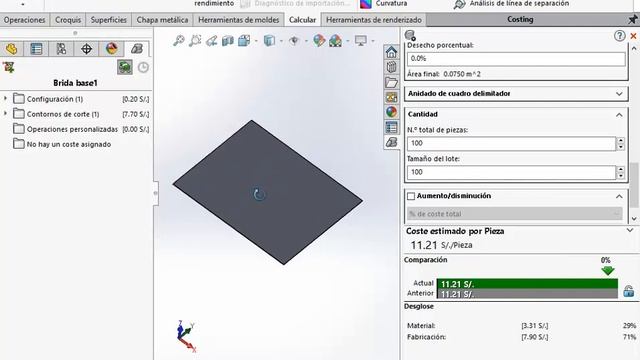Open the View Orientation dropdown arrow

tap(256, 41)
